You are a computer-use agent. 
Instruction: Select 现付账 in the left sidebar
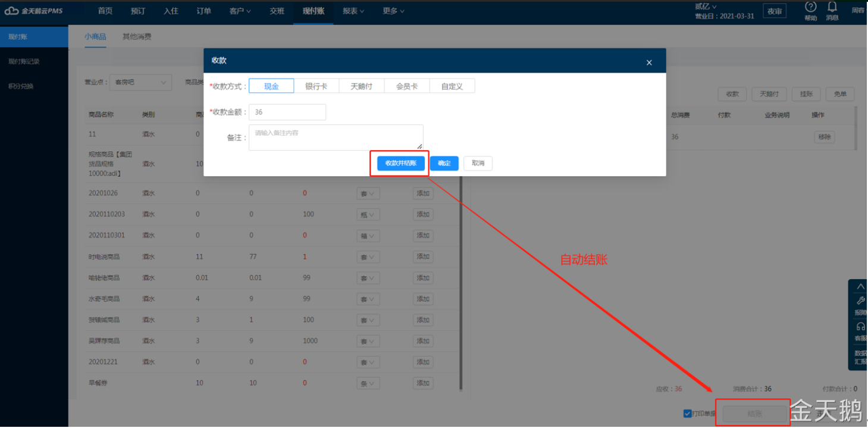click(x=34, y=37)
